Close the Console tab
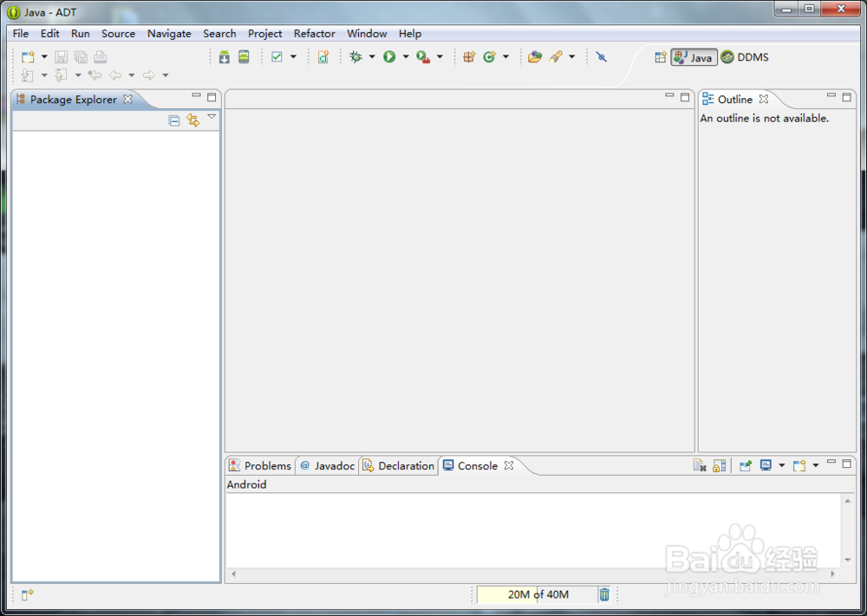Screen dimensions: 867x616 coord(509,466)
